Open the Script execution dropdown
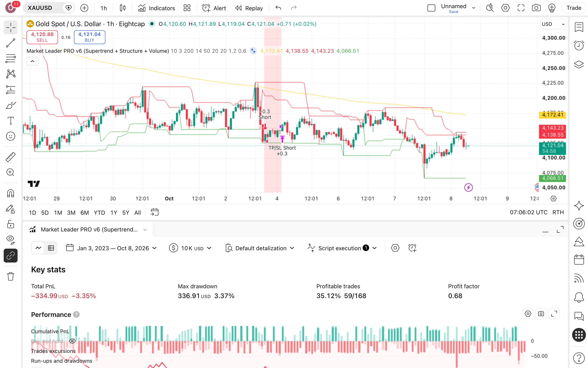Viewport: 588px width, 368px height. [342, 248]
